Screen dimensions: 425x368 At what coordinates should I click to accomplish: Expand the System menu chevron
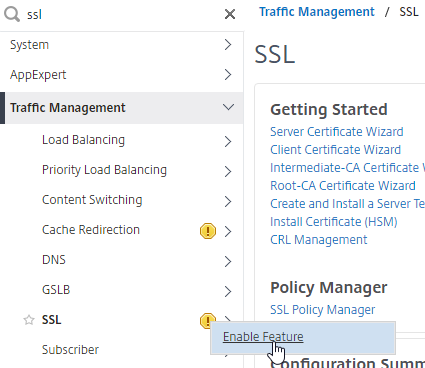tap(228, 45)
